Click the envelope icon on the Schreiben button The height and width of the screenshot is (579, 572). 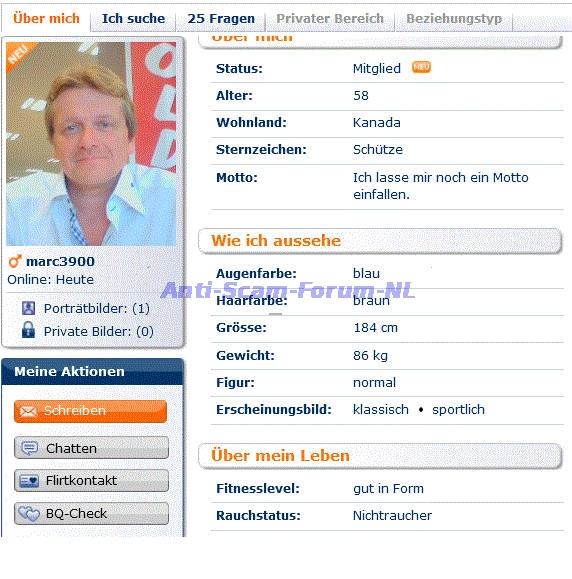tap(28, 411)
